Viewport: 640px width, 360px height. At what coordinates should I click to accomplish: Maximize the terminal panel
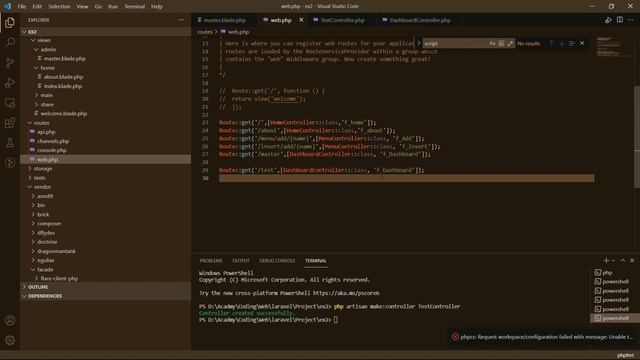tap(623, 260)
